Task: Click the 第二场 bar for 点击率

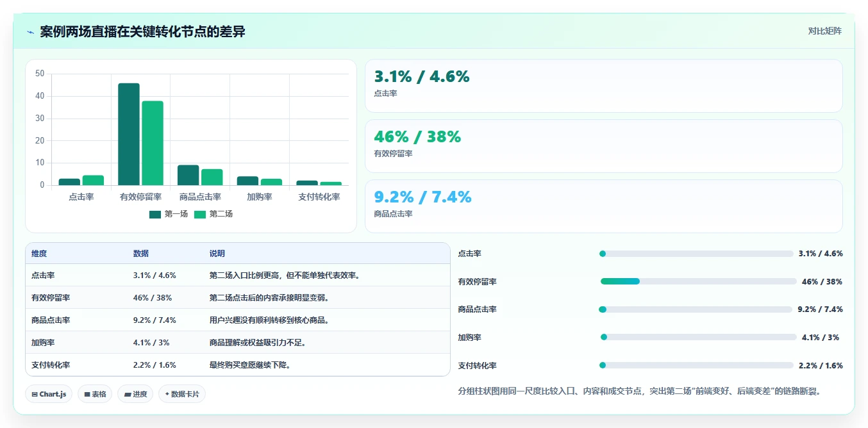Action: coord(93,181)
